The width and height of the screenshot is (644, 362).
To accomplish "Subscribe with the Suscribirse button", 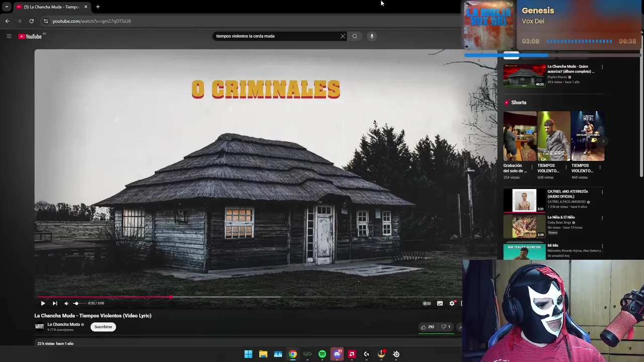I will coord(103,327).
